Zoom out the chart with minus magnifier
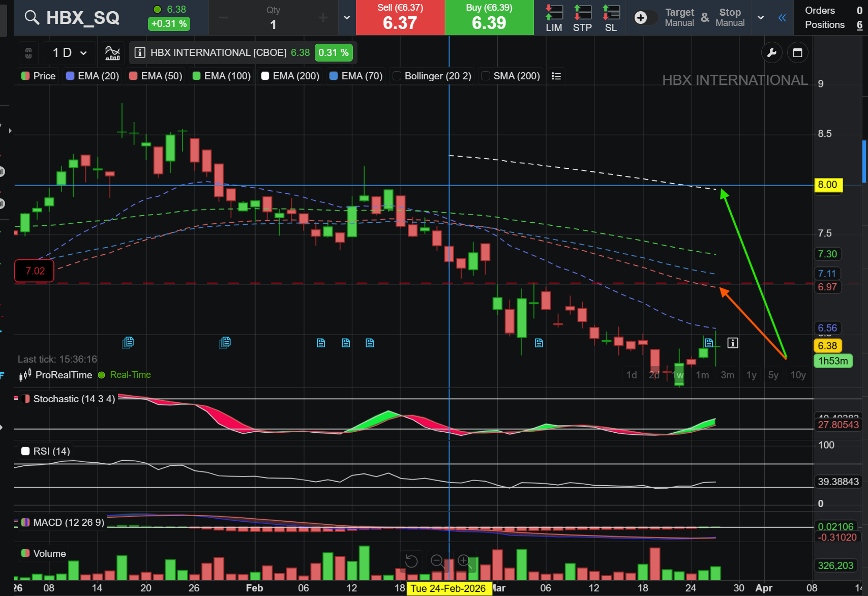Screen dimensions: 868x596 (437, 561)
